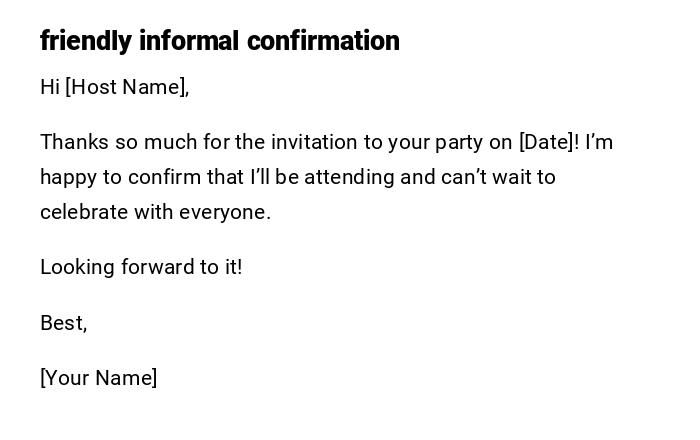700x440 pixels.
Task: Click the [Host Name] placeholder
Action: coord(127,87)
